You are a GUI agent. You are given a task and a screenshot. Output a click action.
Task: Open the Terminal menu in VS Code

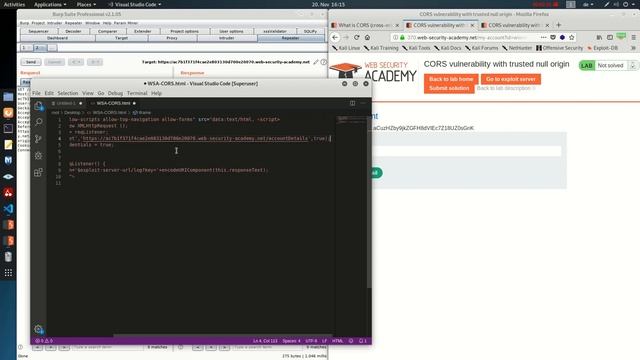click(137, 93)
